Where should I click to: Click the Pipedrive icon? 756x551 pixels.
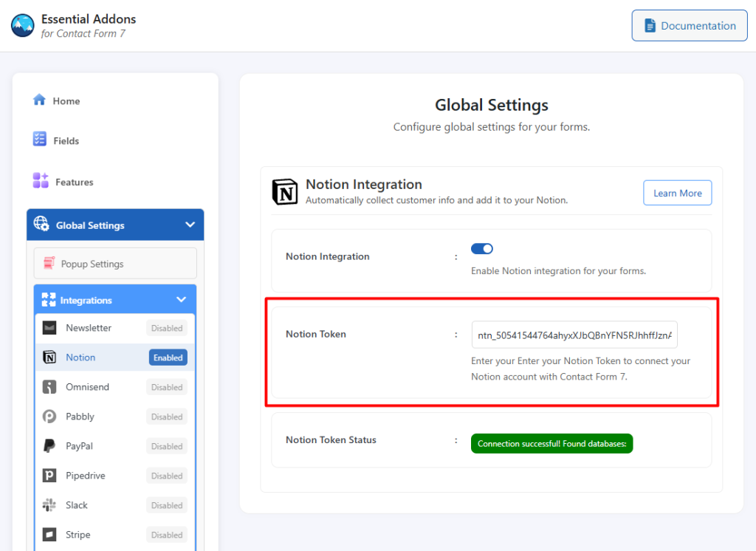pos(49,475)
